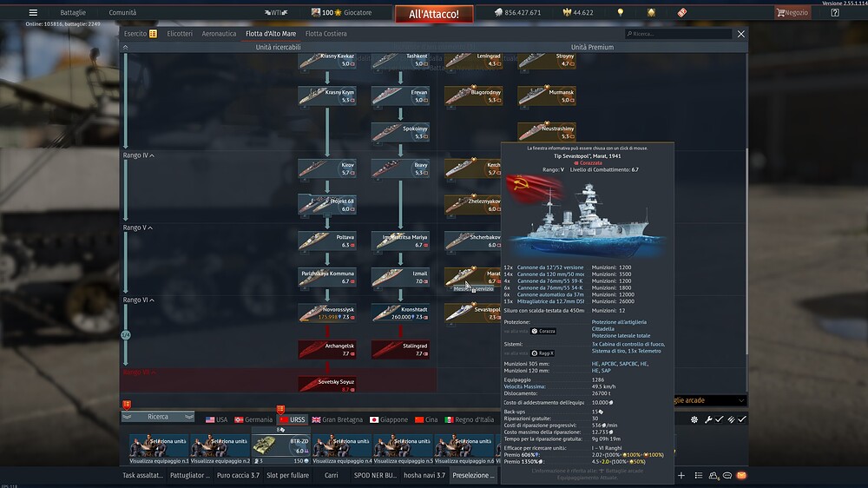Select the Puro caccia 3.7 preset
Image resolution: width=868 pixels, height=488 pixels.
[x=238, y=475]
